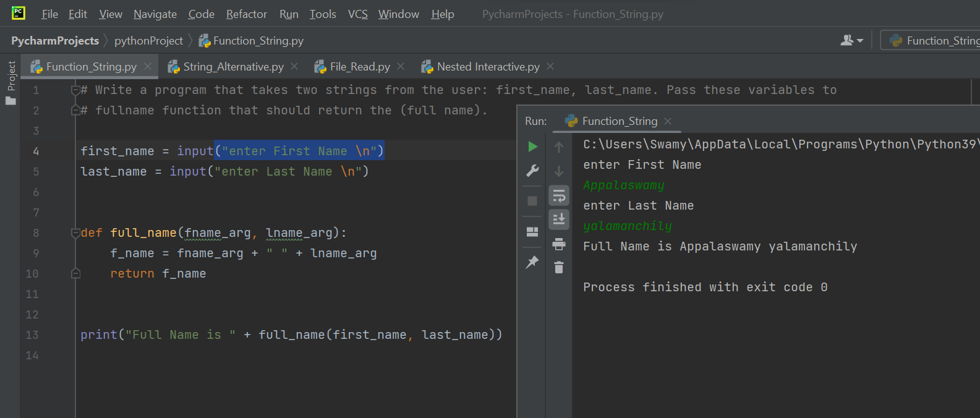980x418 pixels.
Task: Open the Tools menu
Action: 323,14
